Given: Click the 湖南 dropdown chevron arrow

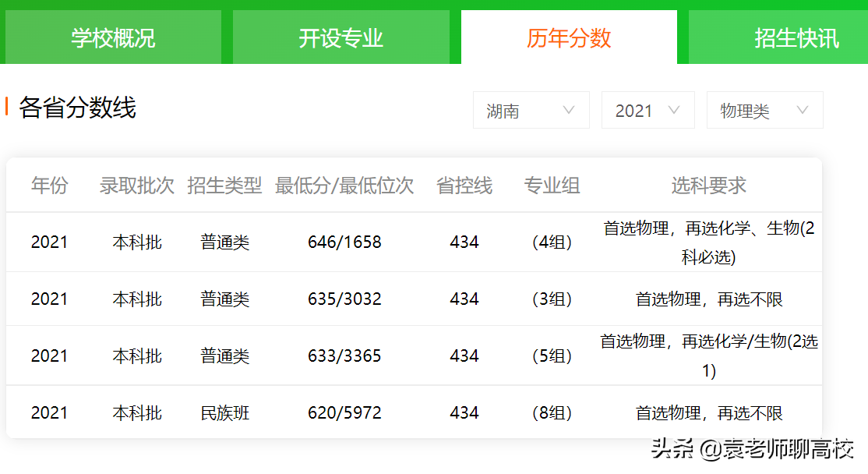Looking at the screenshot, I should [570, 109].
